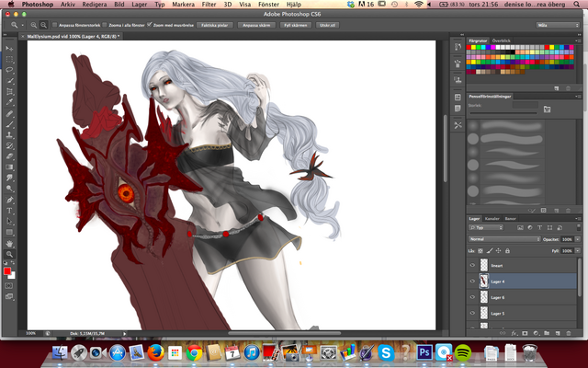The height and width of the screenshot is (368, 588).
Task: Open Zoom tool preset picker arrow
Action: click(22, 25)
